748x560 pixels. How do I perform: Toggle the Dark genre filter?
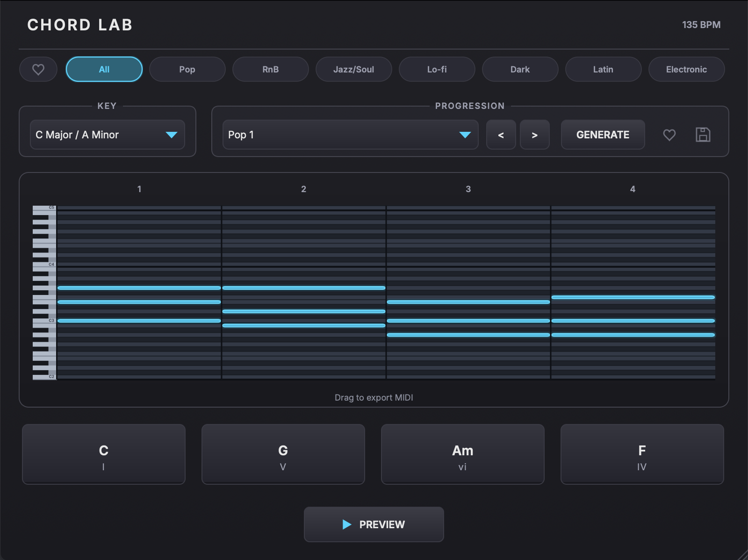520,69
